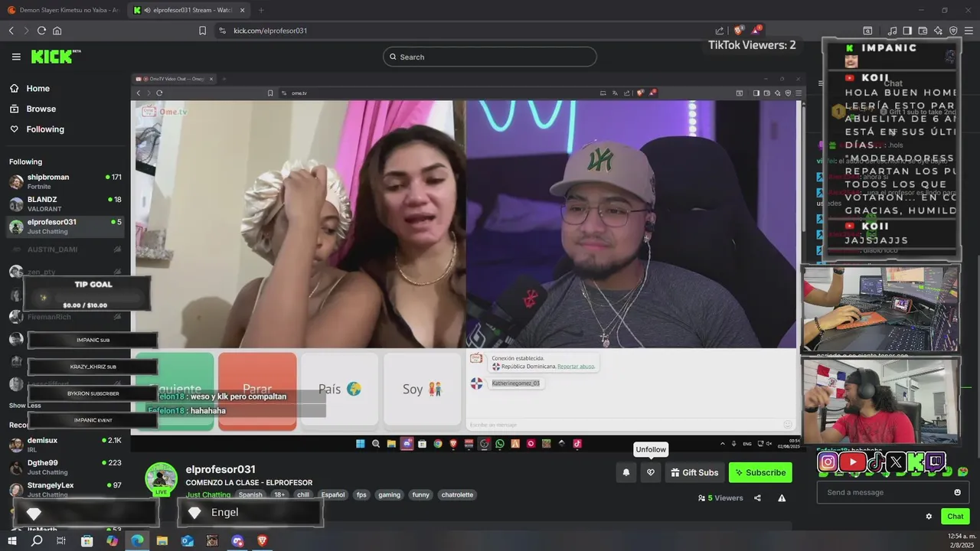This screenshot has width=980, height=551.
Task: Report the stream with warning icon
Action: click(x=782, y=497)
